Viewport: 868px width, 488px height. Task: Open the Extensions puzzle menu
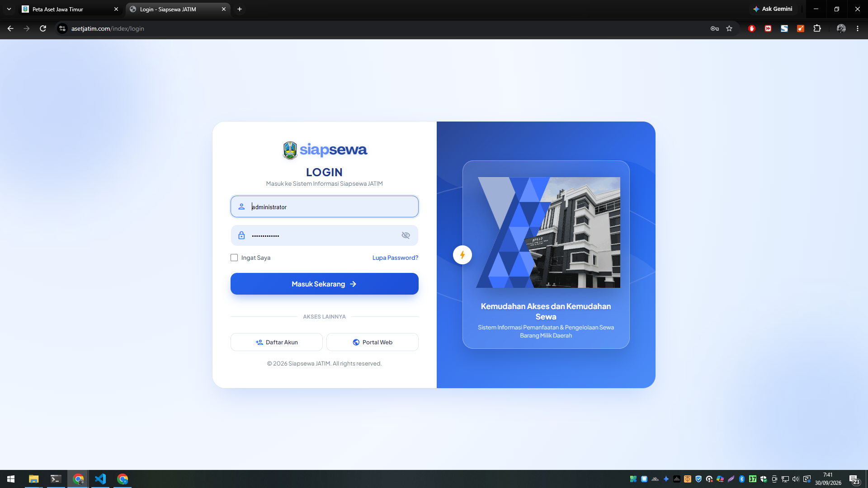pos(817,28)
